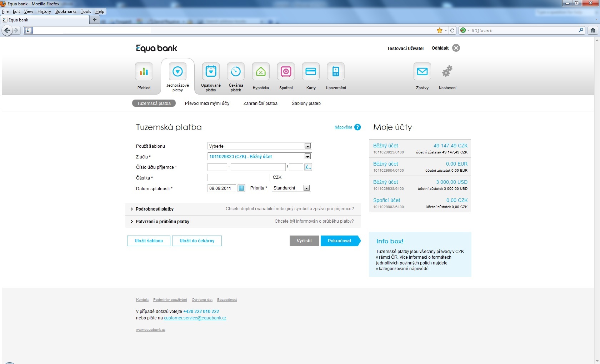Open the View menu
Viewport: 600px width, 364px height.
pos(29,11)
